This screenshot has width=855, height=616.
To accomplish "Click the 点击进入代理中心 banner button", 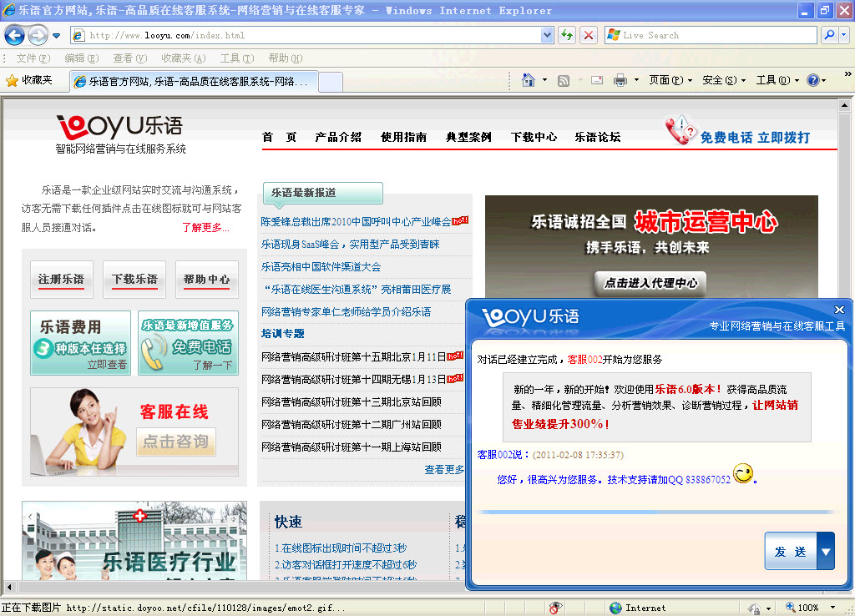I will click(650, 283).
